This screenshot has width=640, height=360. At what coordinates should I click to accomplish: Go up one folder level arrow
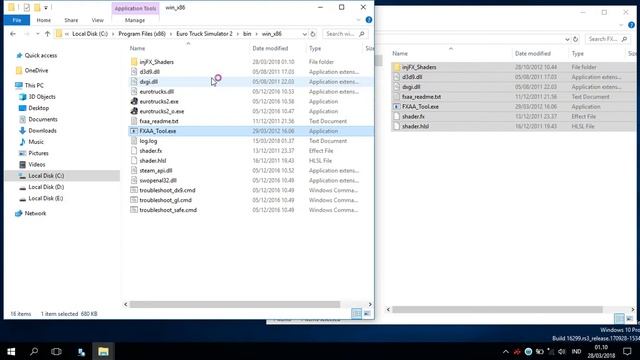coord(47,34)
